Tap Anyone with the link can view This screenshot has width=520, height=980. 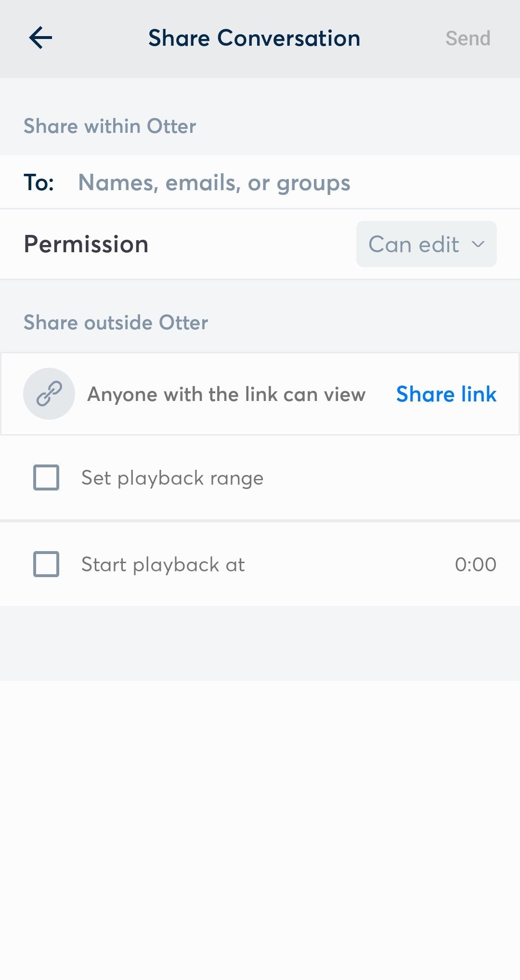[226, 394]
